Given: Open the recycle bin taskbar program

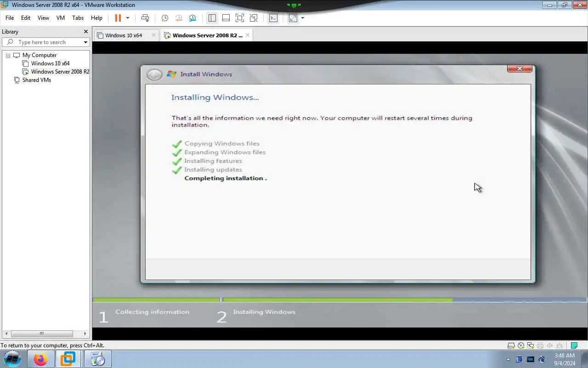Looking at the screenshot, I should [97, 359].
